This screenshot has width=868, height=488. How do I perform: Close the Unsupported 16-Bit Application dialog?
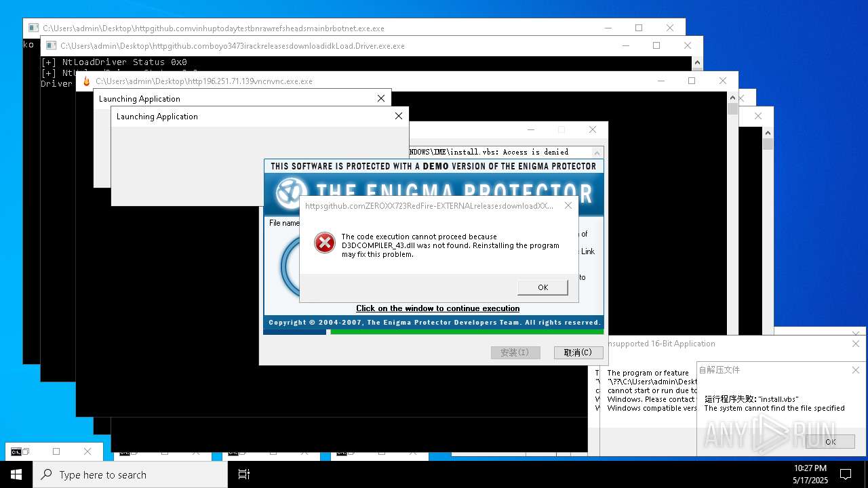(856, 344)
